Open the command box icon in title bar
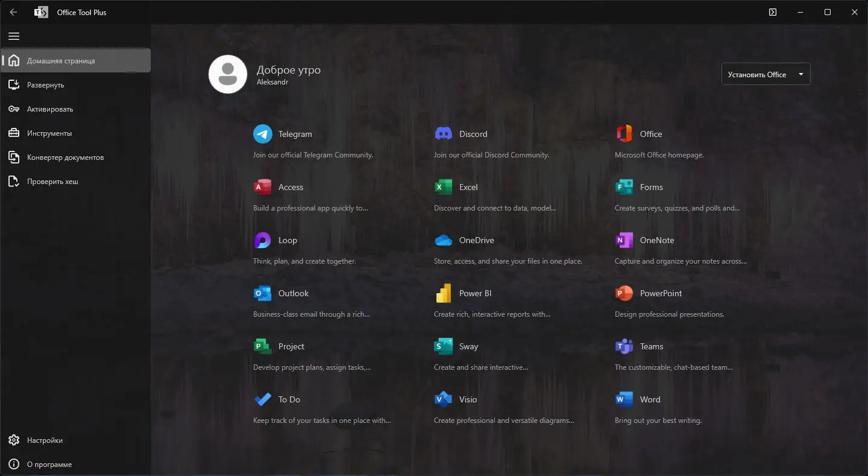The height and width of the screenshot is (476, 868). [x=773, y=12]
